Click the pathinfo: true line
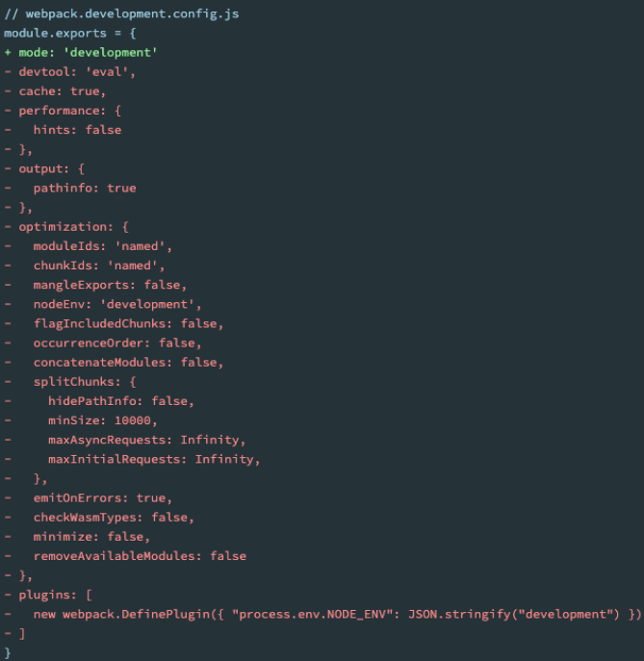Screen dimensions: 644x661 (x=85, y=188)
